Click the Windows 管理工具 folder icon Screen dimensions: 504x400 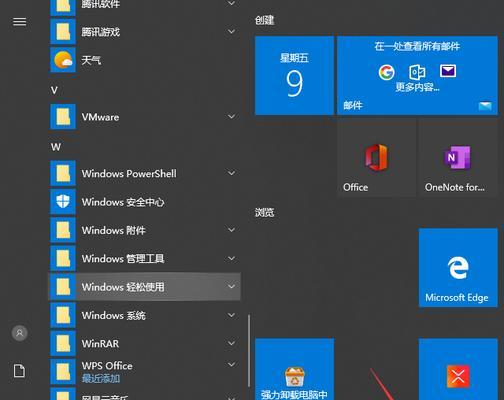(x=63, y=258)
